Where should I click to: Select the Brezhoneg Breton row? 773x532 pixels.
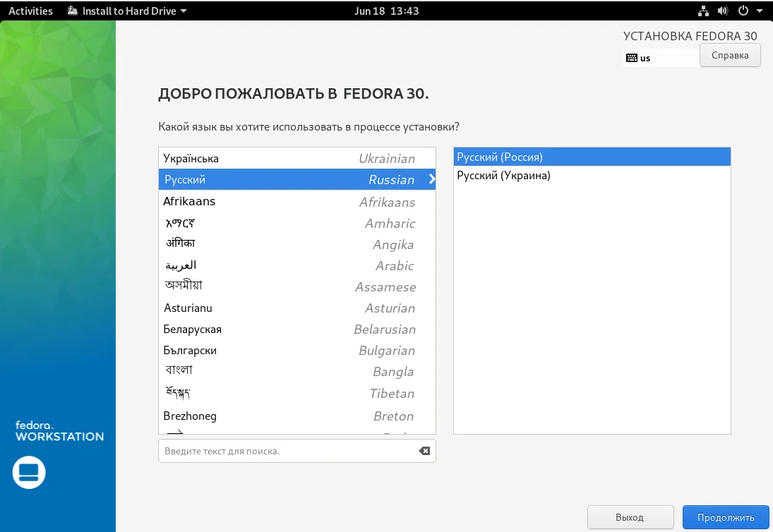click(296, 416)
